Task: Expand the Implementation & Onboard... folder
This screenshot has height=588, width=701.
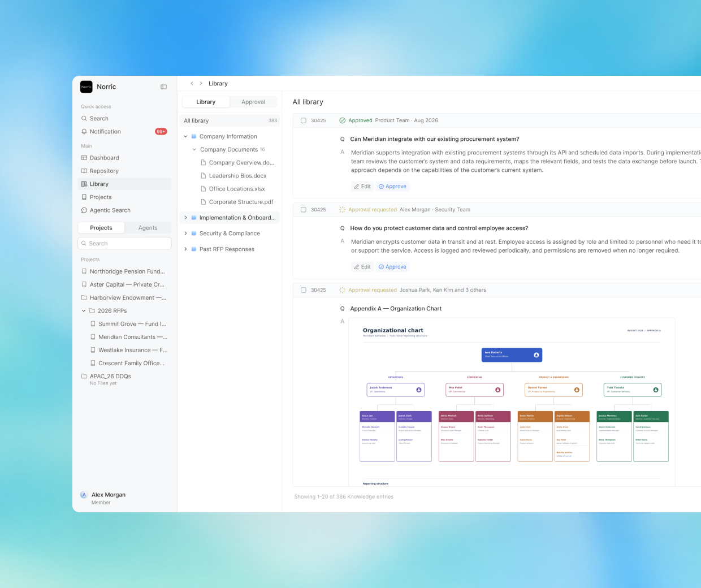Action: (185, 218)
